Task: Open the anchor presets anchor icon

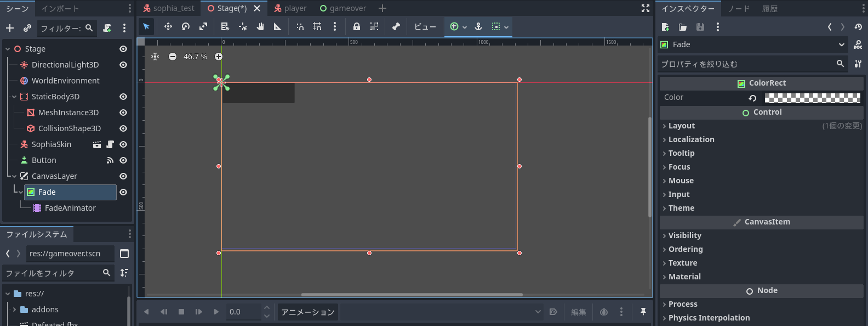Action: click(478, 26)
